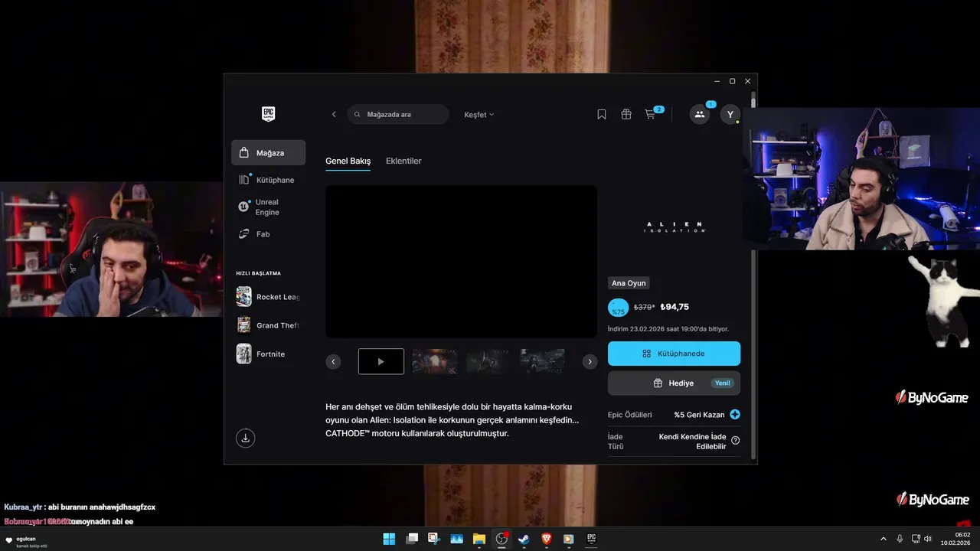This screenshot has height=551, width=980.
Task: Click the Alien Isolation logo
Action: click(675, 227)
